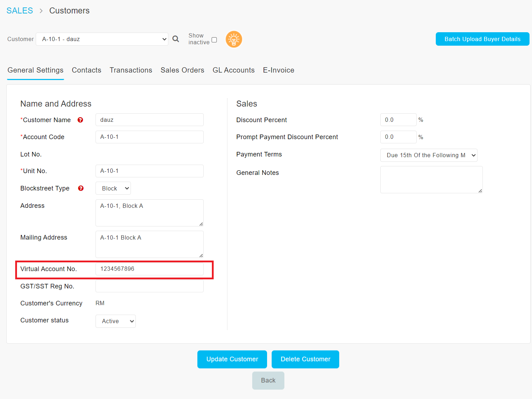Open the Customer selection dropdown
This screenshot has height=399, width=532.
click(102, 39)
